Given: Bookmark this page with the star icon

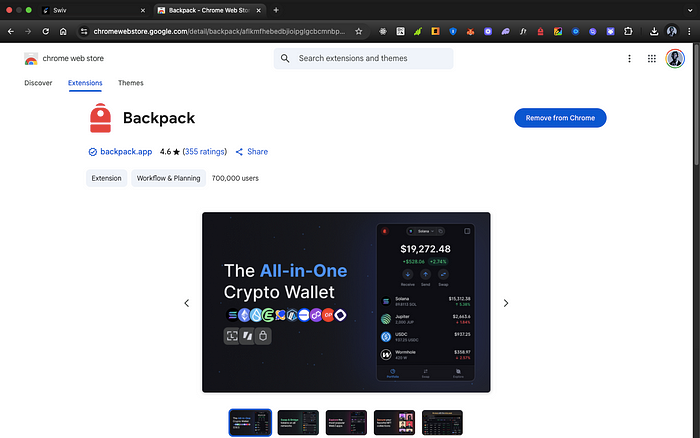Looking at the screenshot, I should coord(358,31).
